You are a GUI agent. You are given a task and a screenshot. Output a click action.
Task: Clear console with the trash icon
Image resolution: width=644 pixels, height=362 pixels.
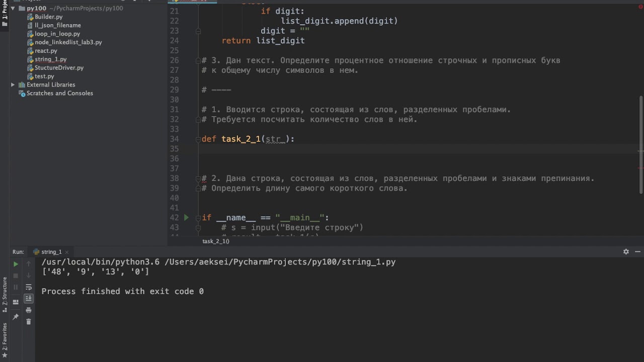(x=29, y=322)
